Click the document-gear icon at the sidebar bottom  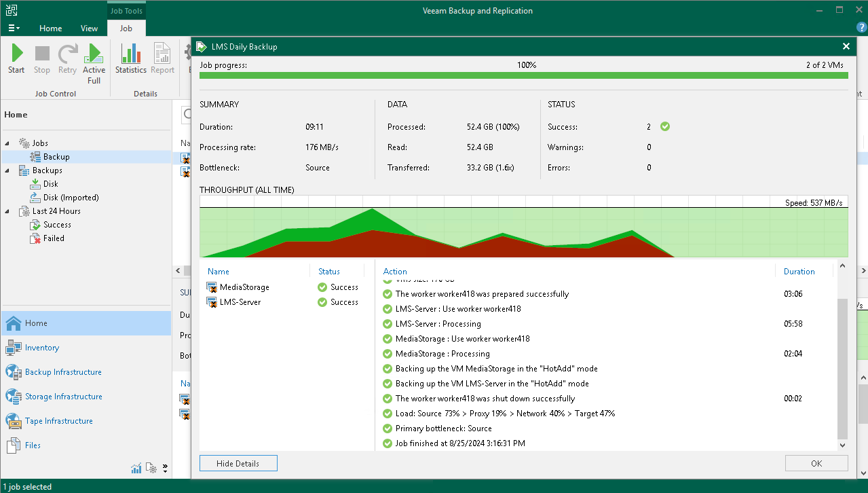point(152,468)
